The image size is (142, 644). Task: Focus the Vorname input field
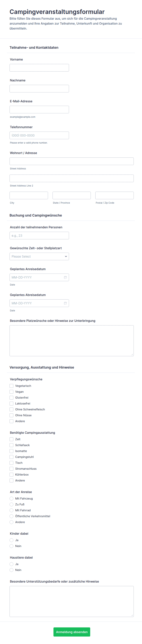[x=39, y=68]
